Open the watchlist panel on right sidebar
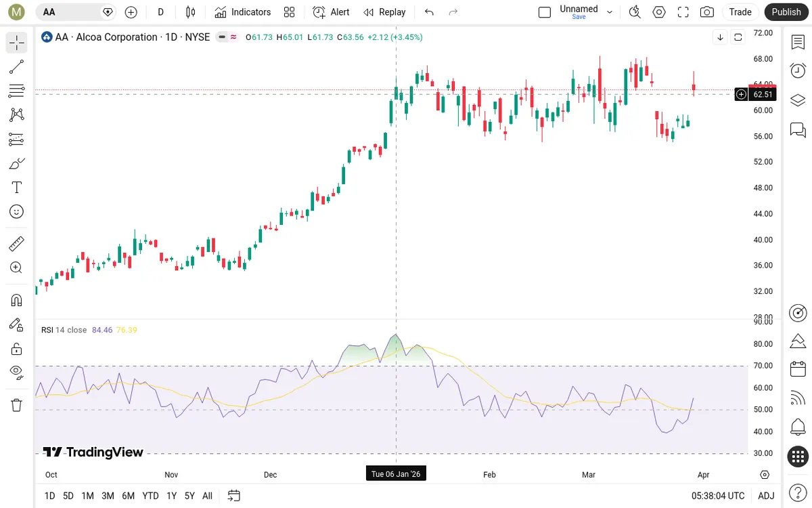 (x=798, y=42)
